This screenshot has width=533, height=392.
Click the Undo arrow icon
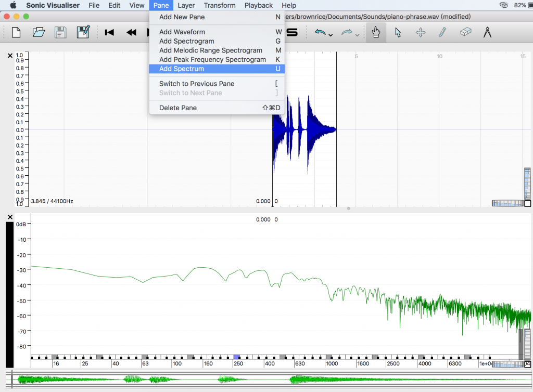tap(320, 32)
